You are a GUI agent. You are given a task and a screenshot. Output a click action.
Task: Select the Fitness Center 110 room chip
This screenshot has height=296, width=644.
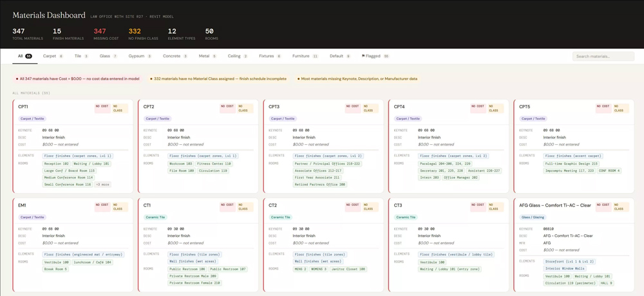click(214, 163)
